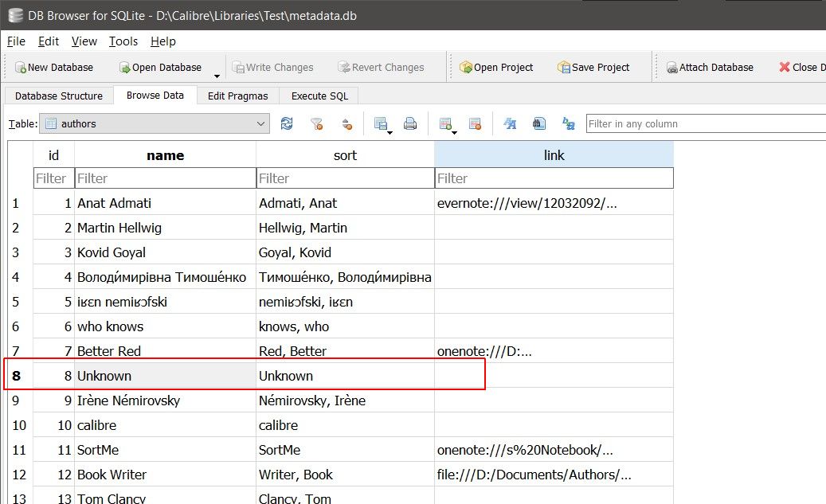Open the Edit menu
Image resolution: width=826 pixels, height=504 pixels.
click(49, 41)
